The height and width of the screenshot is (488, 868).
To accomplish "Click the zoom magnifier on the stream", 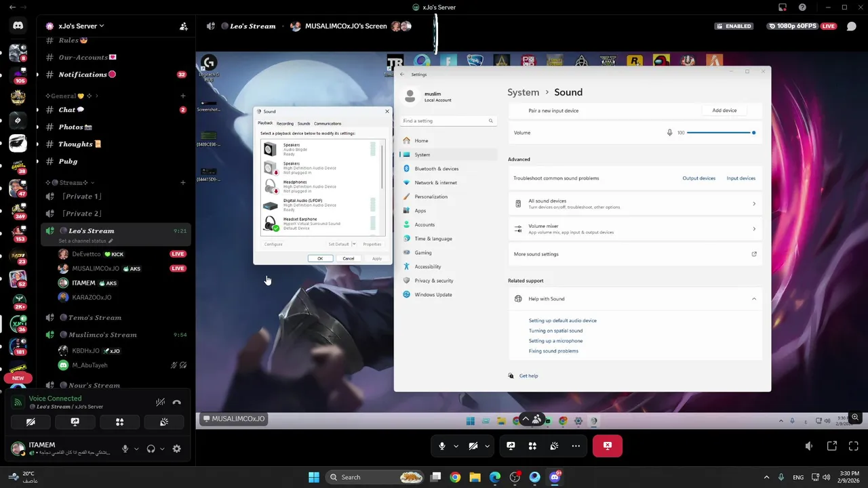I will coord(856,418).
